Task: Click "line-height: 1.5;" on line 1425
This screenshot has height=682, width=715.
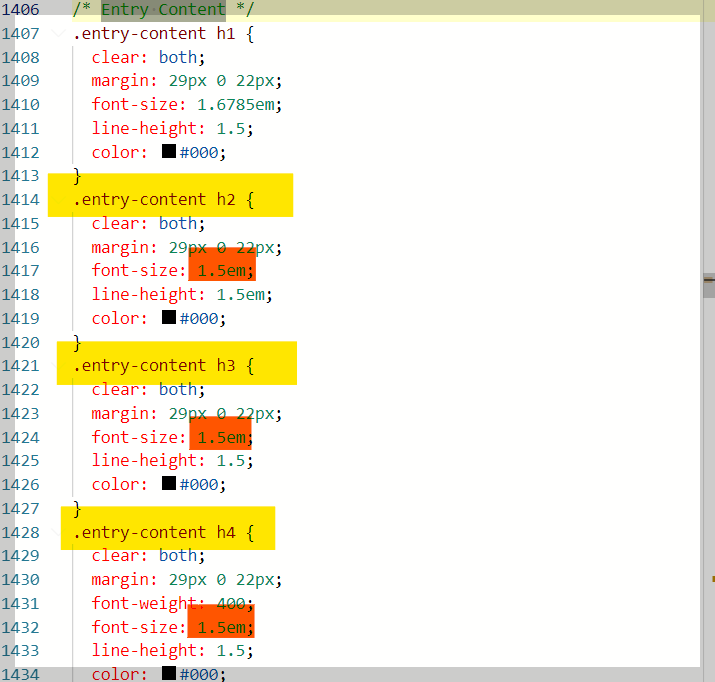Action: point(172,460)
